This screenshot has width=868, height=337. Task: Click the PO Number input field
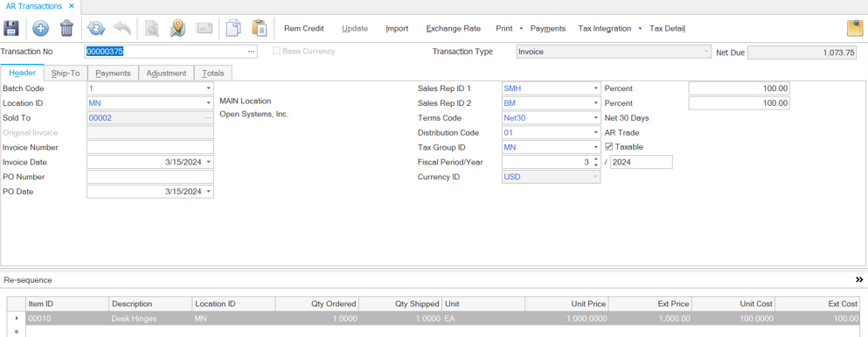150,177
